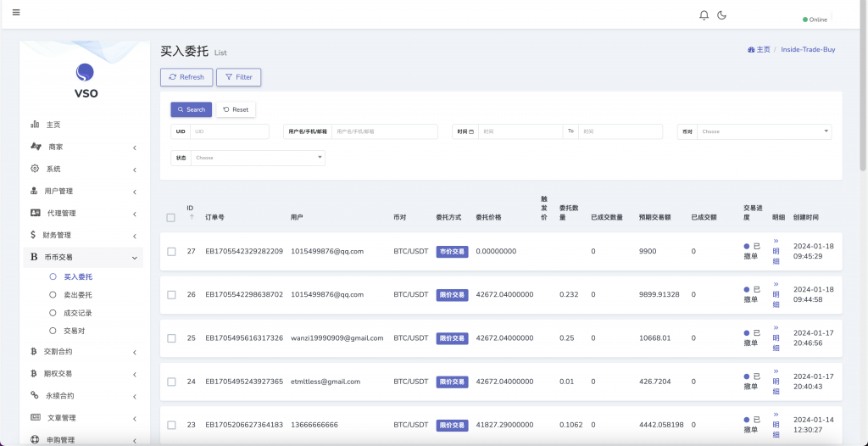
Task: Click the 财务管理 dollar icon
Action: coord(33,235)
